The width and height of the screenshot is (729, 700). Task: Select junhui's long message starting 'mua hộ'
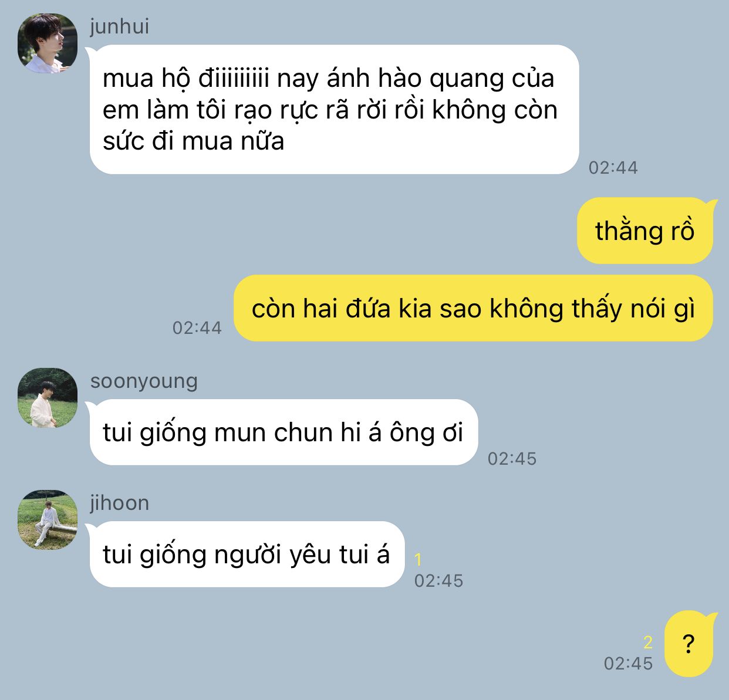pos(334,110)
